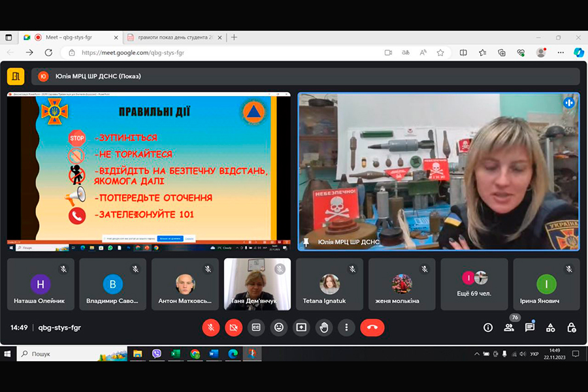Viewport: 588px width, 392px height.
Task: Open Browser essentials heart icon
Action: coord(521,53)
